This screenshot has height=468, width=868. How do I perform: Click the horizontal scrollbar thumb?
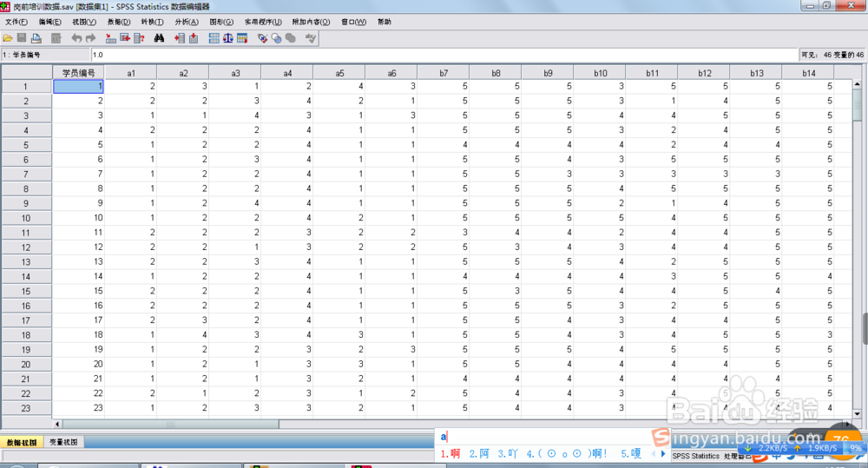[x=170, y=425]
